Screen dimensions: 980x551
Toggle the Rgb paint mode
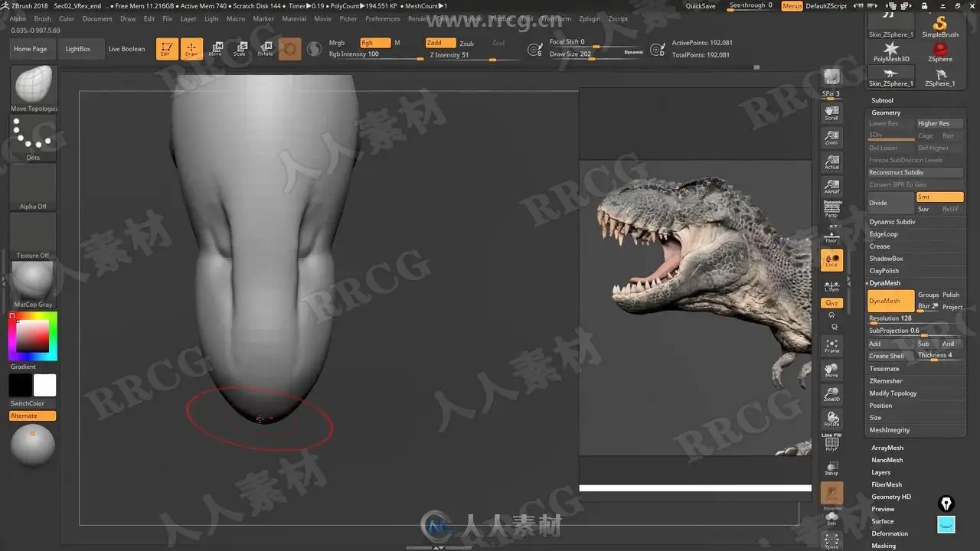point(374,44)
